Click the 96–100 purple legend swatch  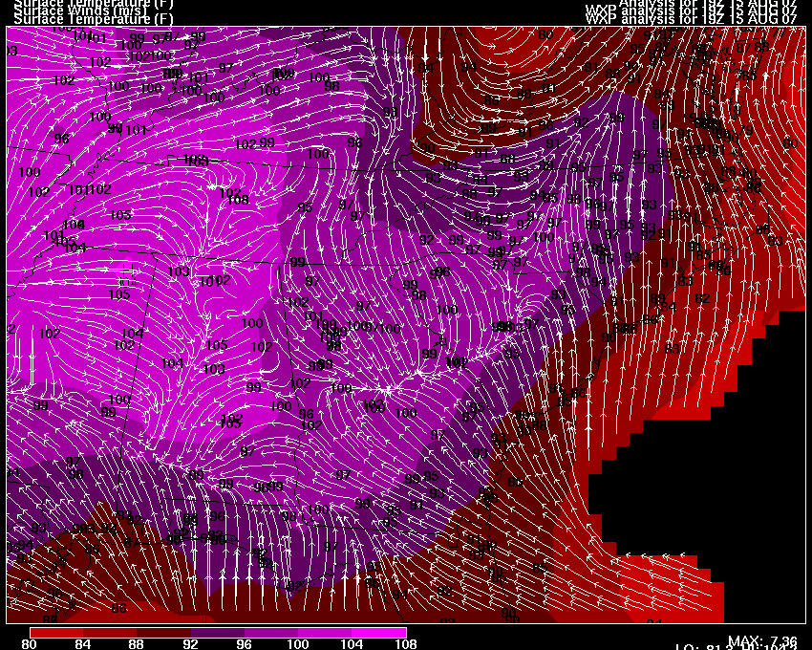click(x=272, y=633)
